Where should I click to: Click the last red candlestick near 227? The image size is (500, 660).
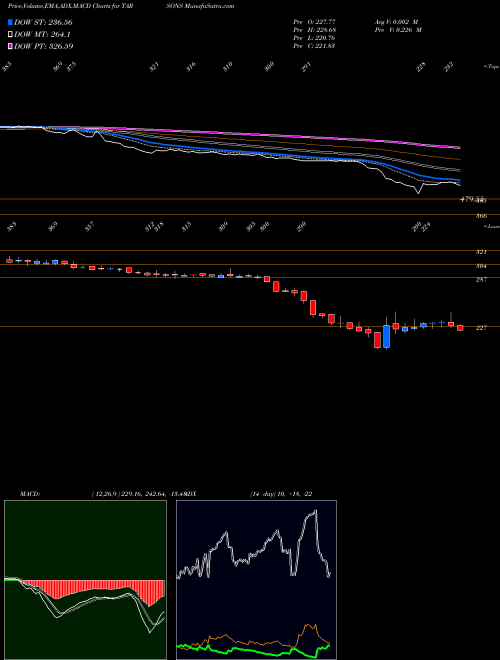[460, 328]
